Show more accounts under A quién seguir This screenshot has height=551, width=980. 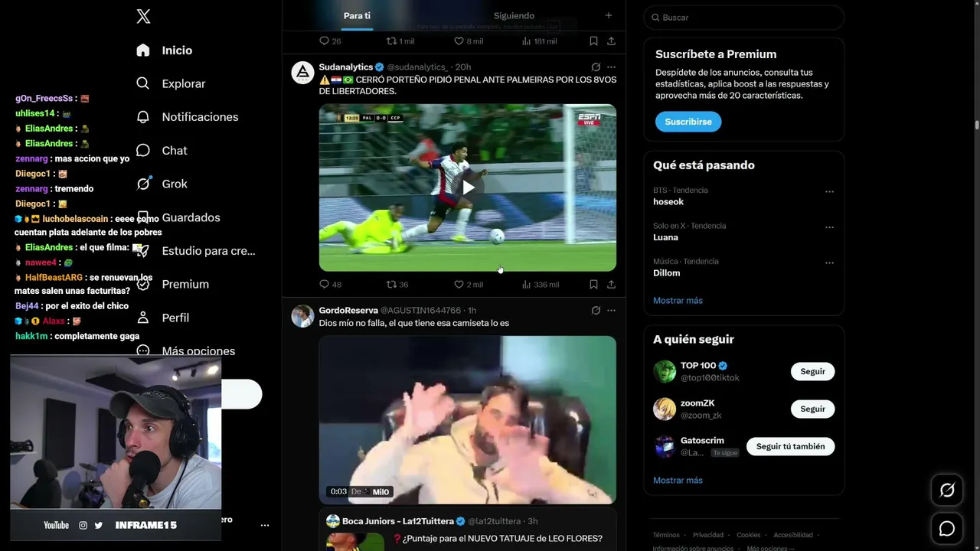[x=678, y=481]
